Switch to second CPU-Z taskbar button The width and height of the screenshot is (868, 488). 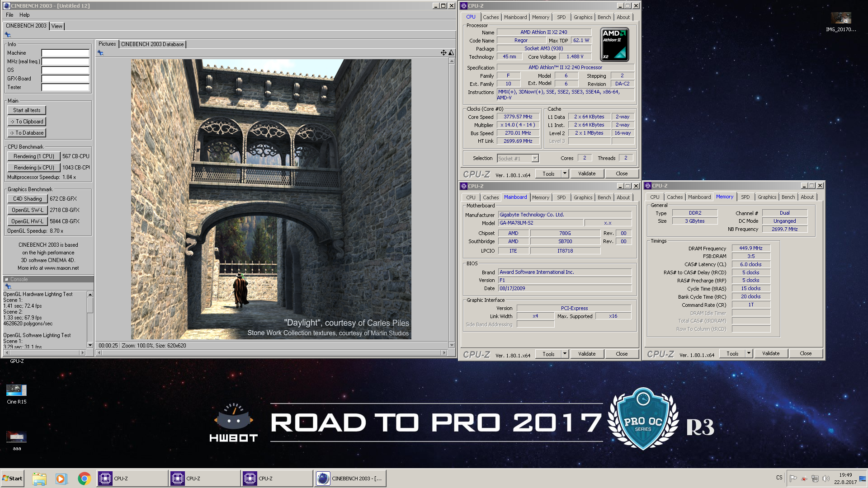(x=205, y=479)
